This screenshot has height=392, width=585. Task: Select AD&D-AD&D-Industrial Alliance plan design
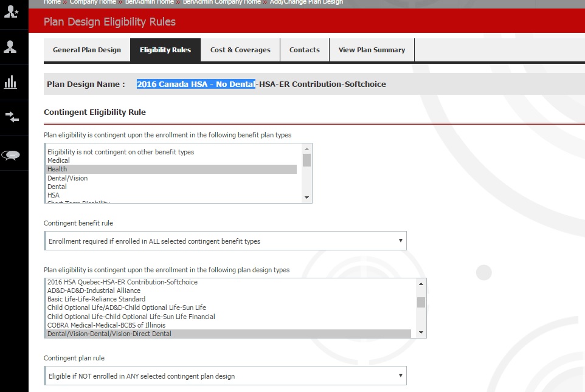coord(229,291)
